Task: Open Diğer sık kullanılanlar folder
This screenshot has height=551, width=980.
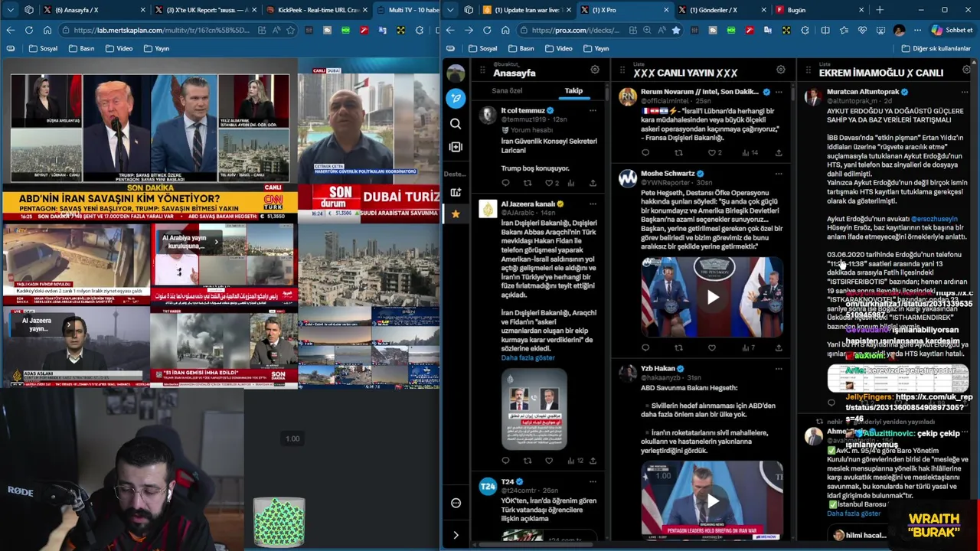Action: [936, 48]
